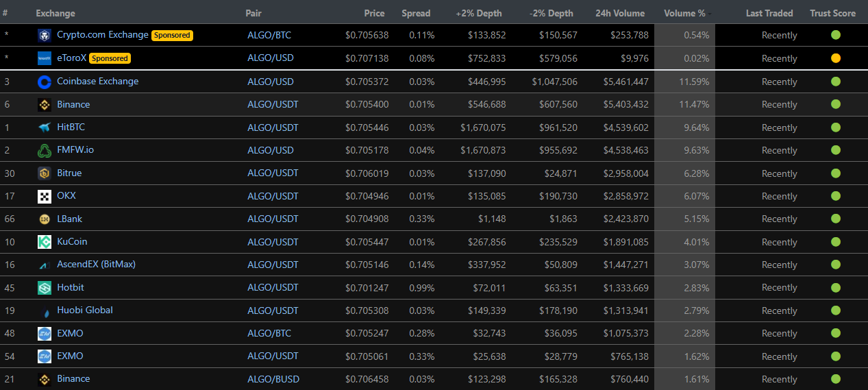
Task: Click the eToroX logo icon
Action: click(x=45, y=58)
